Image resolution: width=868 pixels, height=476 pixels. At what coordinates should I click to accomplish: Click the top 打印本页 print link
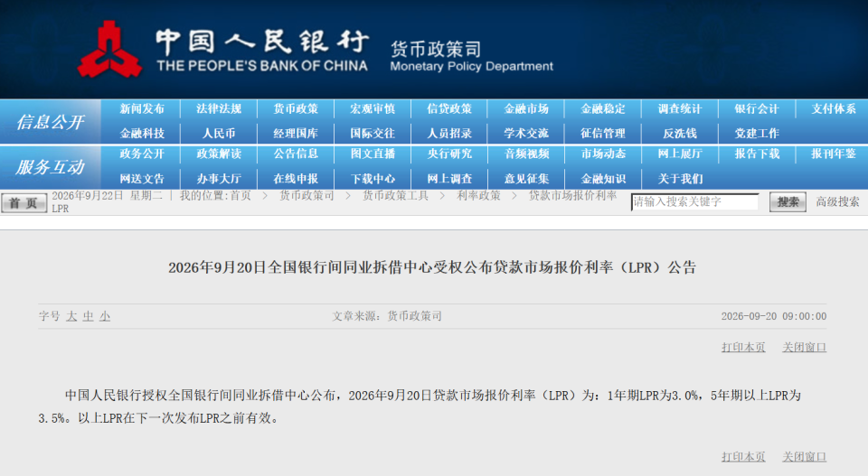point(743,347)
